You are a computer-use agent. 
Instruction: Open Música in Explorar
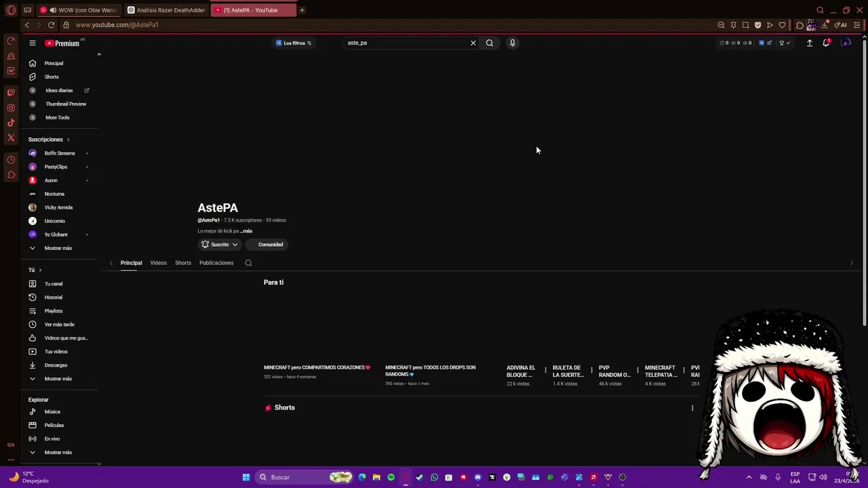[x=52, y=411]
